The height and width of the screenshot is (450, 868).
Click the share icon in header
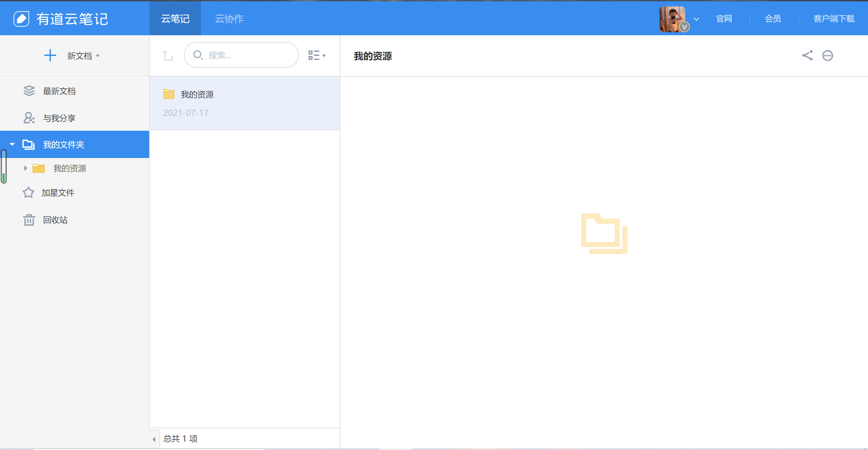point(807,55)
